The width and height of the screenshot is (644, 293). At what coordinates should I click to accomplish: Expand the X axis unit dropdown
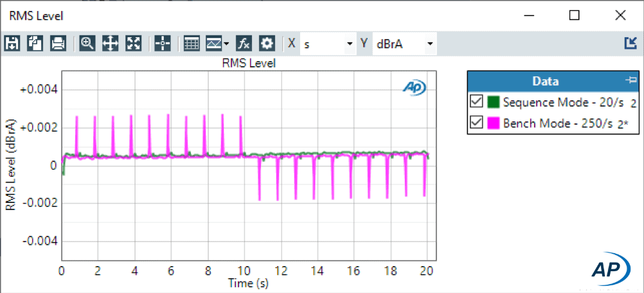pos(350,44)
